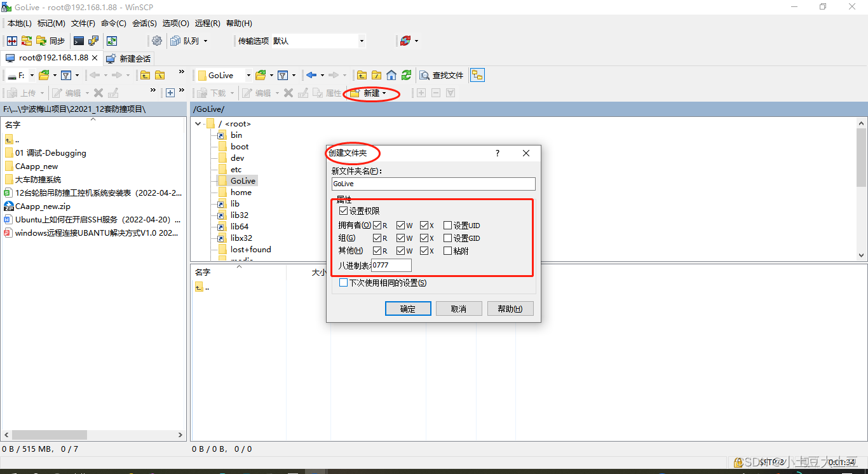The image size is (868, 474).
Task: Toggle the 设置UID checkbox
Action: point(448,225)
